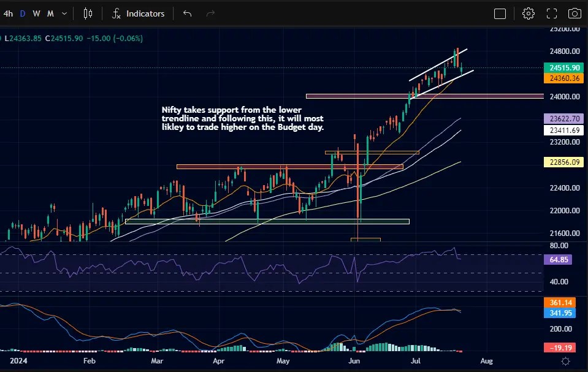
Task: Click the white 23411.69 moving average label
Action: click(x=563, y=131)
